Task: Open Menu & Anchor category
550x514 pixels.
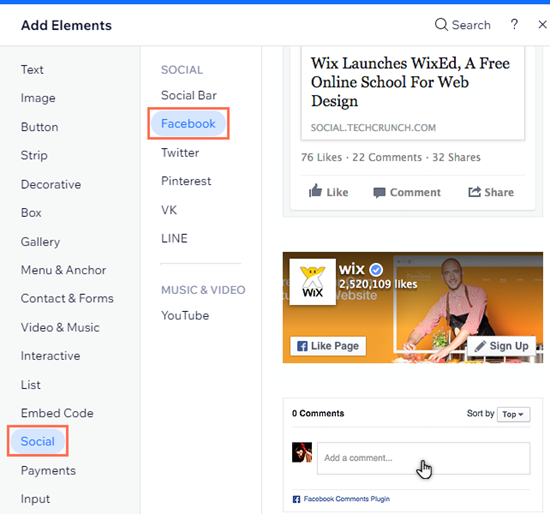Action: (63, 270)
